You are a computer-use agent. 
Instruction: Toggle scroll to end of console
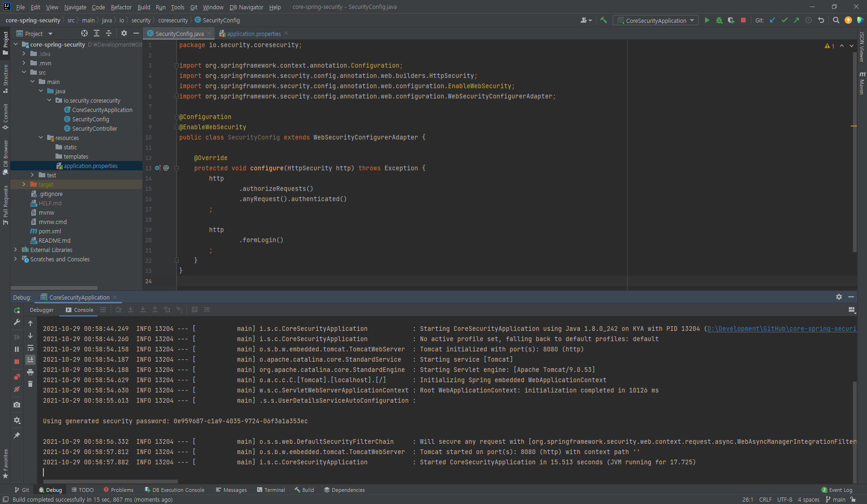[30, 360]
